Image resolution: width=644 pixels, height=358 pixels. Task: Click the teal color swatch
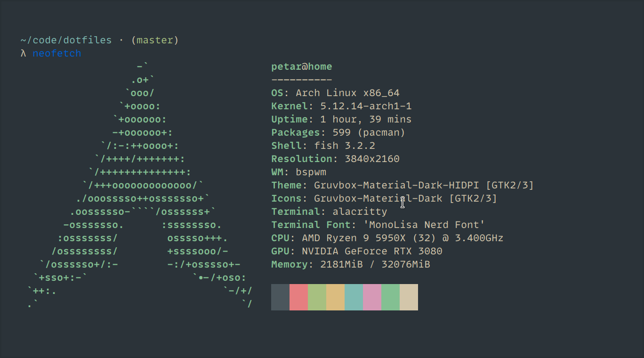(353, 297)
